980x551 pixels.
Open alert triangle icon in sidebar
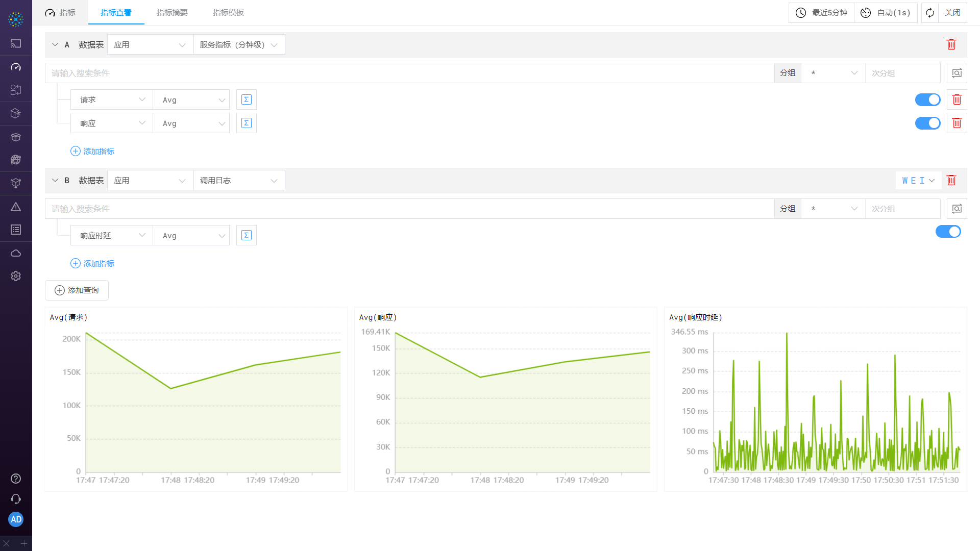(16, 207)
